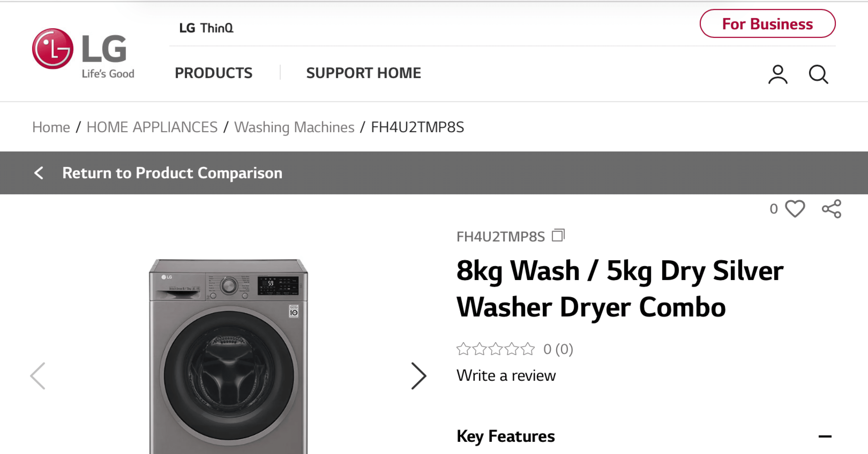Open the user account icon
Viewport: 868px width, 454px height.
778,74
